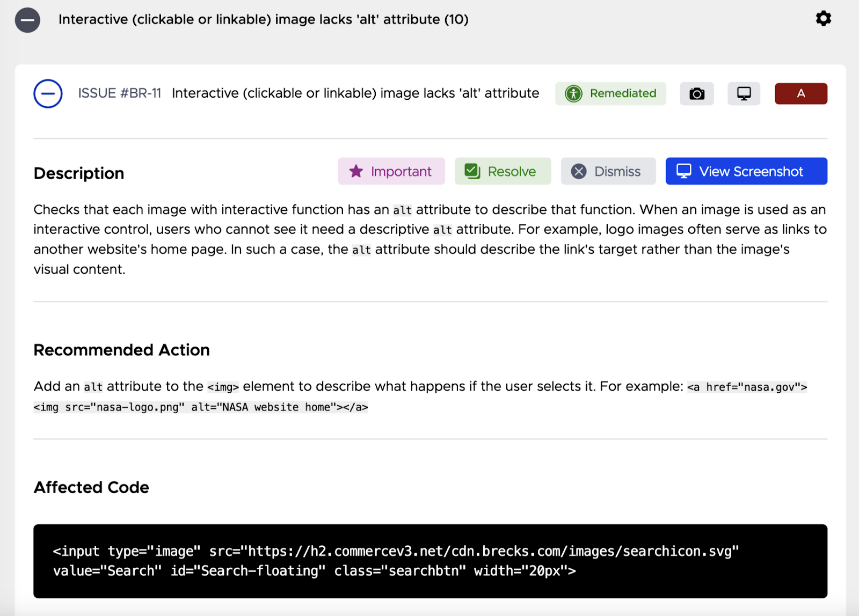Click the monitor icon beside the camera

(x=744, y=94)
